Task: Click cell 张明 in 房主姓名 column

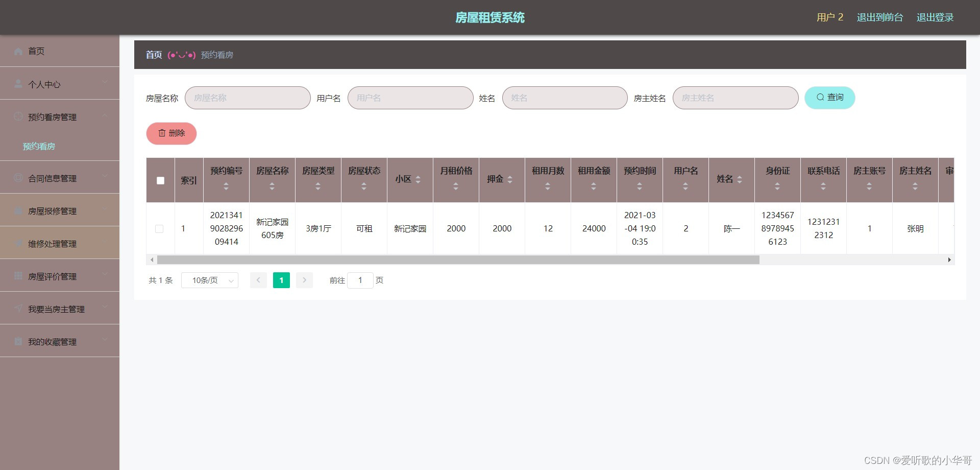Action: coord(915,228)
